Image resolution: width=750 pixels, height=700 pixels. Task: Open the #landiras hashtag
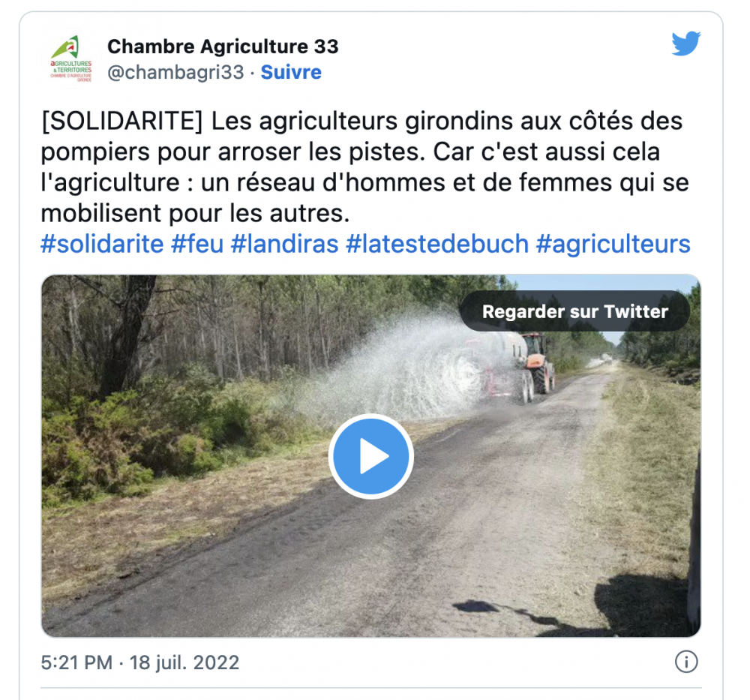284,244
